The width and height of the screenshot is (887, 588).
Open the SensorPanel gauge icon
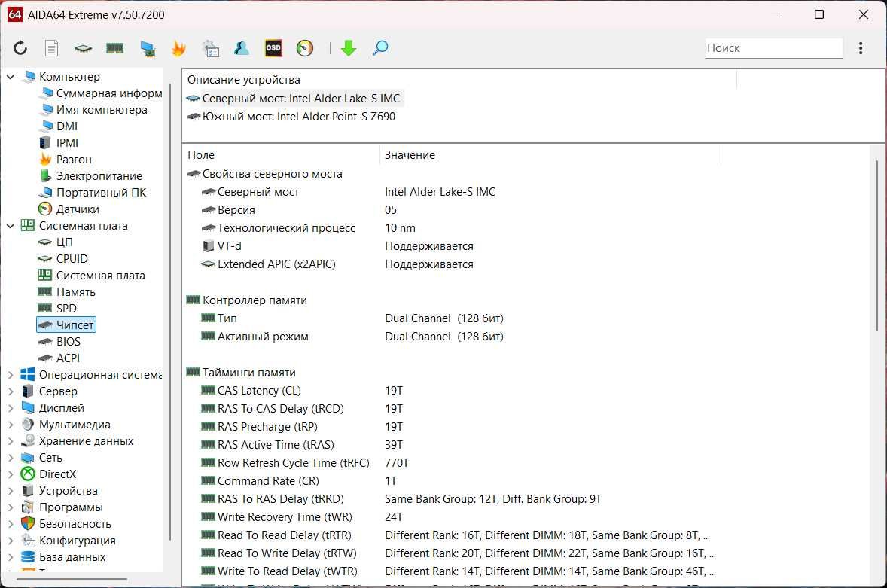(305, 48)
